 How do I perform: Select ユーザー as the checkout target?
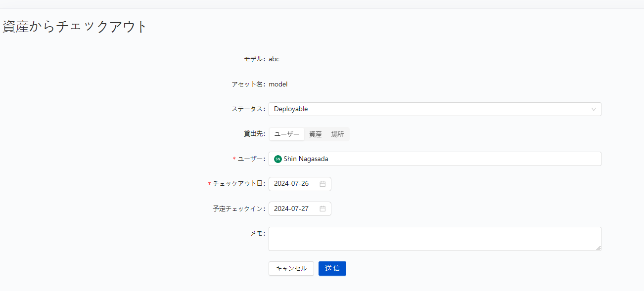287,134
